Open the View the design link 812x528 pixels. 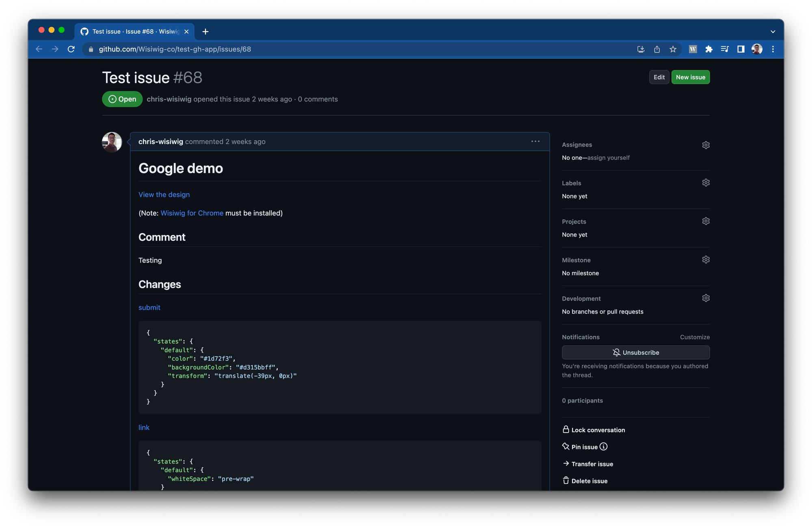click(x=164, y=194)
